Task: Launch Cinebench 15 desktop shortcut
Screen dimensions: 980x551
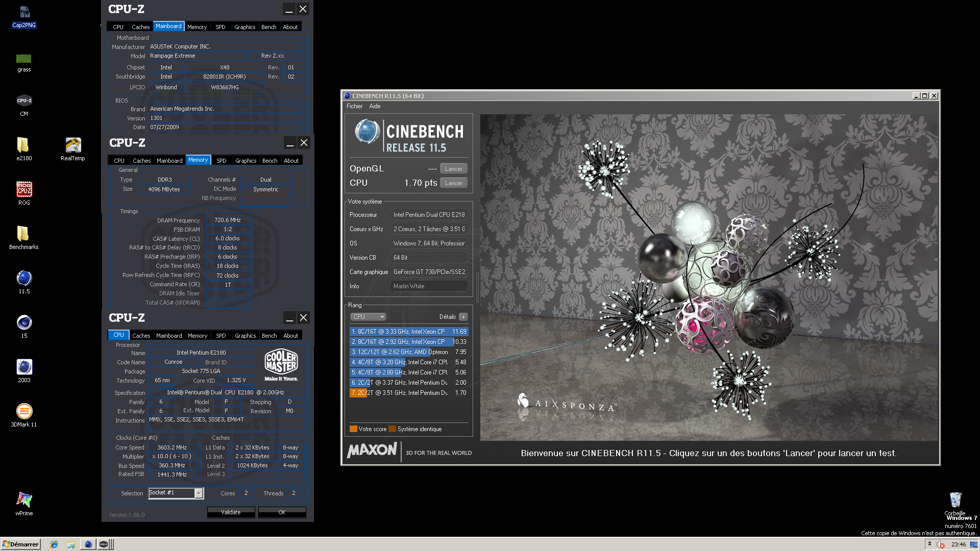Action: tap(24, 327)
